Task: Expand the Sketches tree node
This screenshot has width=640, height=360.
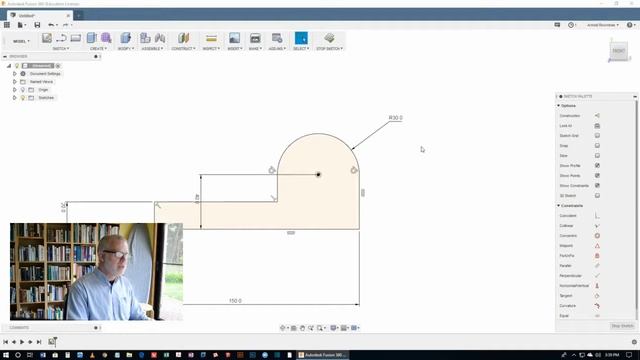Action: coord(15,98)
